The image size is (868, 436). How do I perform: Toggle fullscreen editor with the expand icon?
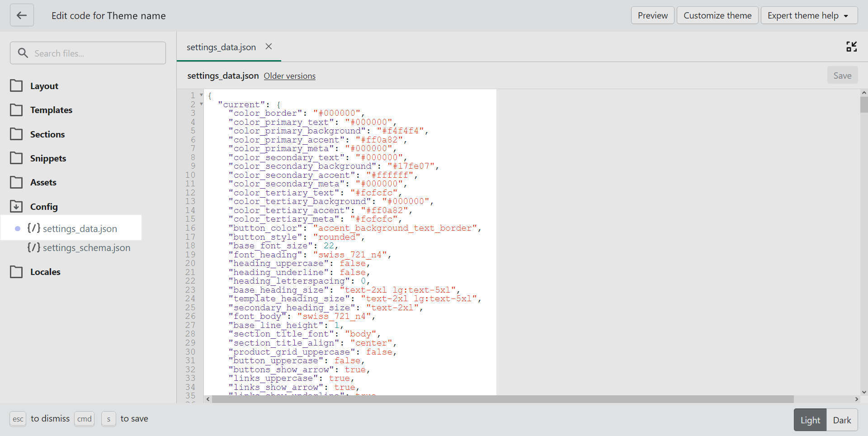click(851, 47)
